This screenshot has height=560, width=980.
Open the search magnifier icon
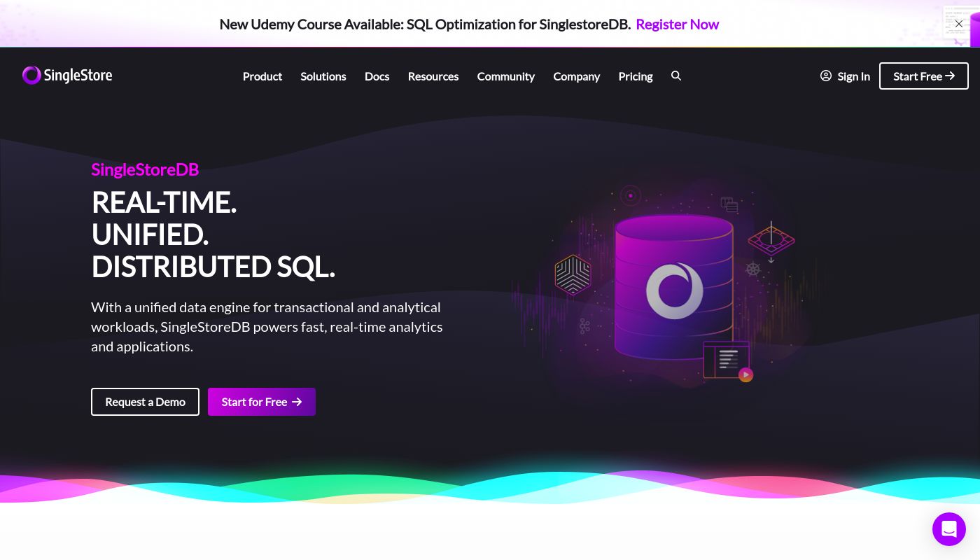coord(676,76)
